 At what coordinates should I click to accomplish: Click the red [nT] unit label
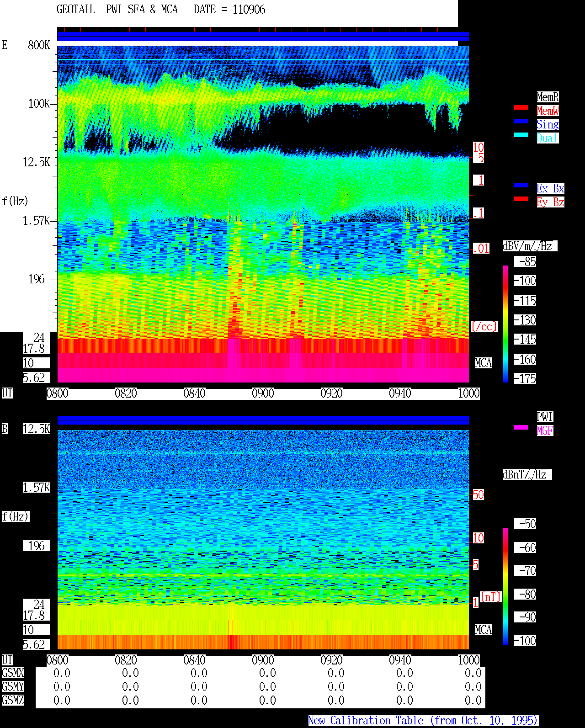pos(491,597)
